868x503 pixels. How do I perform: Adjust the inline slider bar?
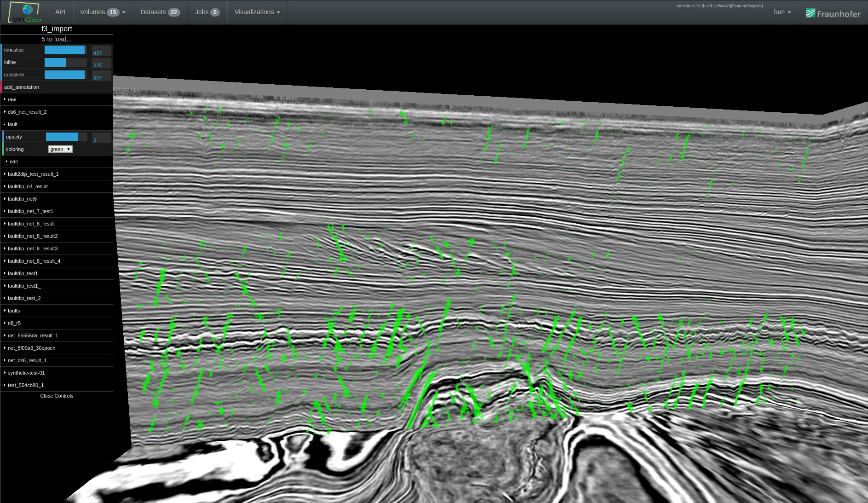point(65,63)
